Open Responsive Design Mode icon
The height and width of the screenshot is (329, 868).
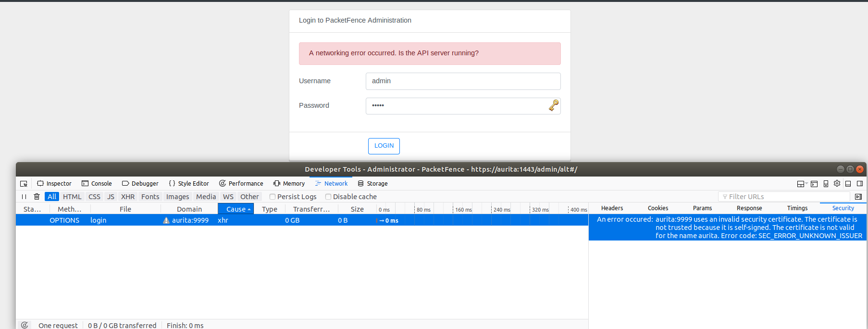click(x=826, y=184)
